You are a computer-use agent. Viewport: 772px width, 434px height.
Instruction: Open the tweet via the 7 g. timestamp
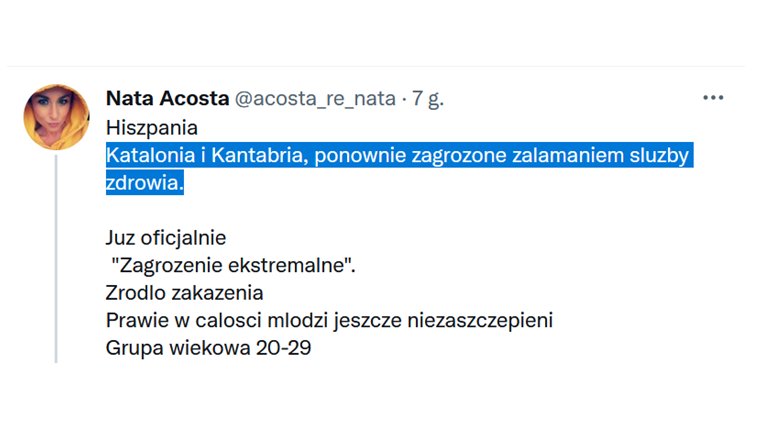[428, 99]
